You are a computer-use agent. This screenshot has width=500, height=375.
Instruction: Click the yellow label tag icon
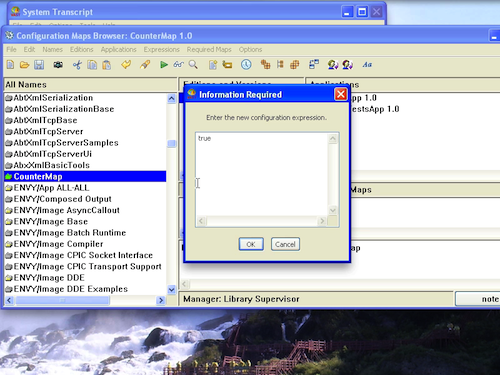(227, 64)
